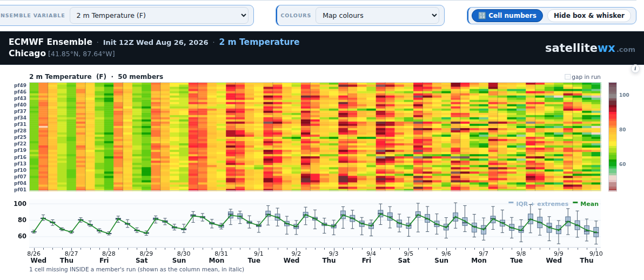Click the pf13 member label
This screenshot has height=280, width=644.
click(x=21, y=164)
